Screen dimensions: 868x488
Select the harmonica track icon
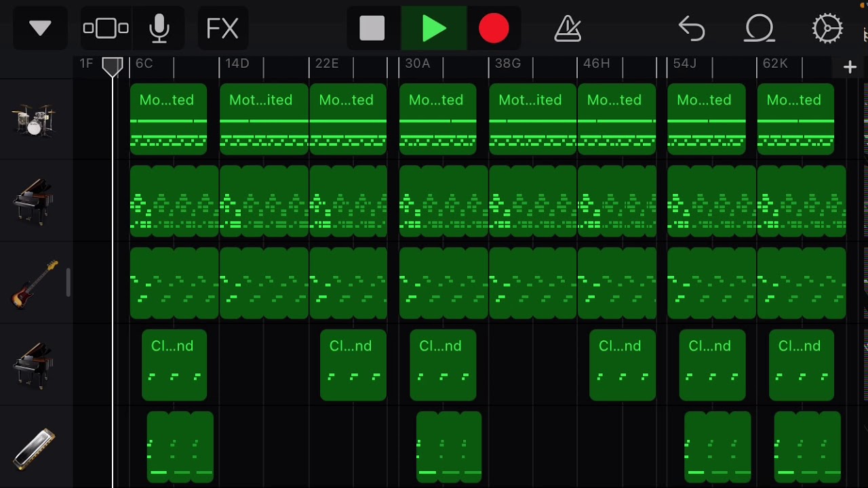pos(34,448)
